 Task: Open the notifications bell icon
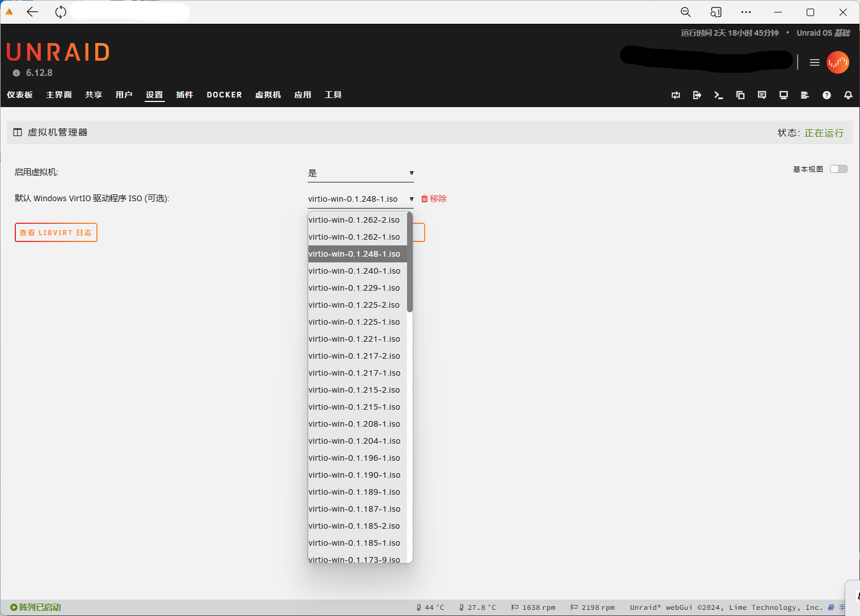pos(848,95)
